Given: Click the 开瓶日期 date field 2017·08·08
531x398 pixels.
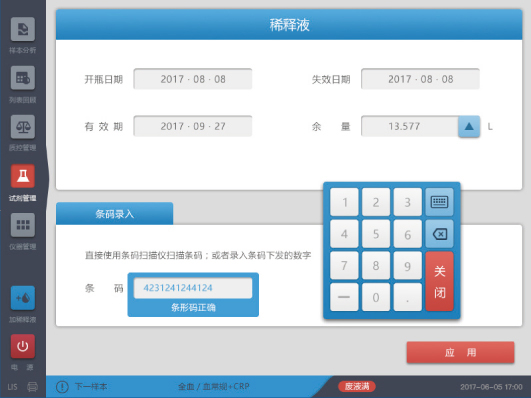Looking at the screenshot, I should tap(193, 79).
